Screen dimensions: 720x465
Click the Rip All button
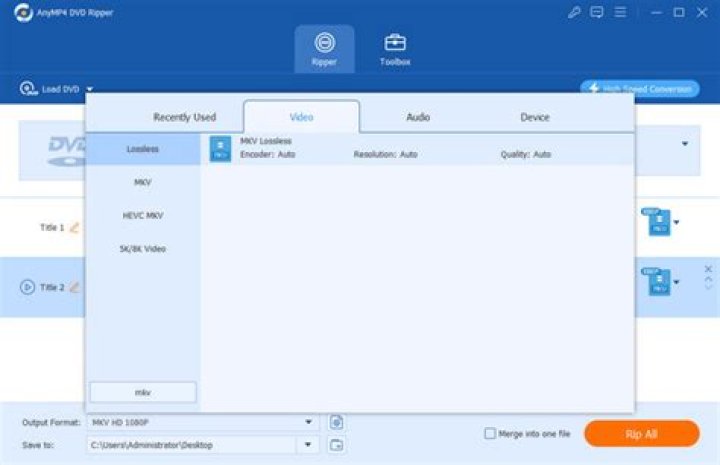point(641,433)
